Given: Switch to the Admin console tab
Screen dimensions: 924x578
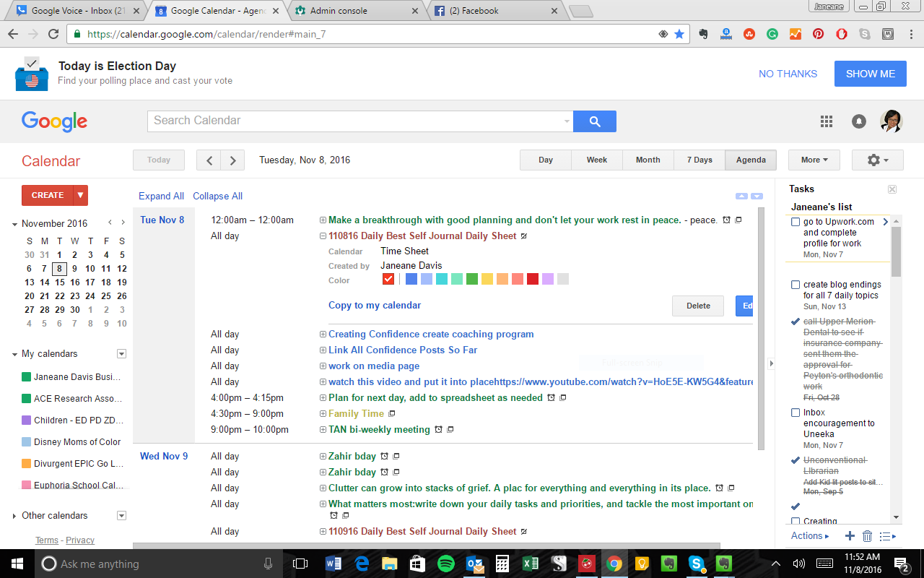Looking at the screenshot, I should pyautogui.click(x=357, y=11).
